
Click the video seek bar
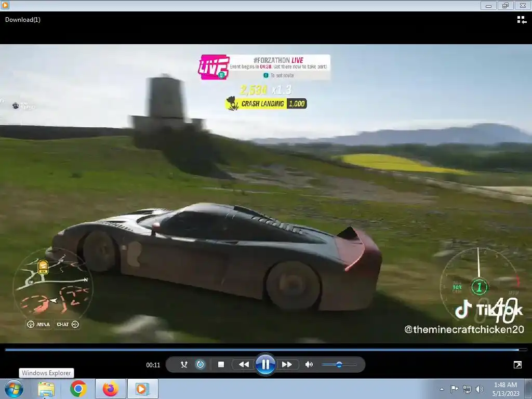(x=265, y=350)
